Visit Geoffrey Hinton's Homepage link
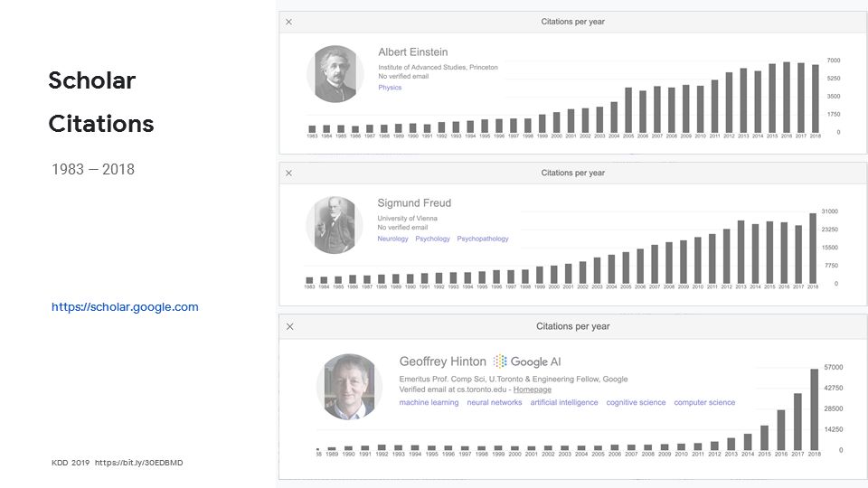 click(x=533, y=389)
